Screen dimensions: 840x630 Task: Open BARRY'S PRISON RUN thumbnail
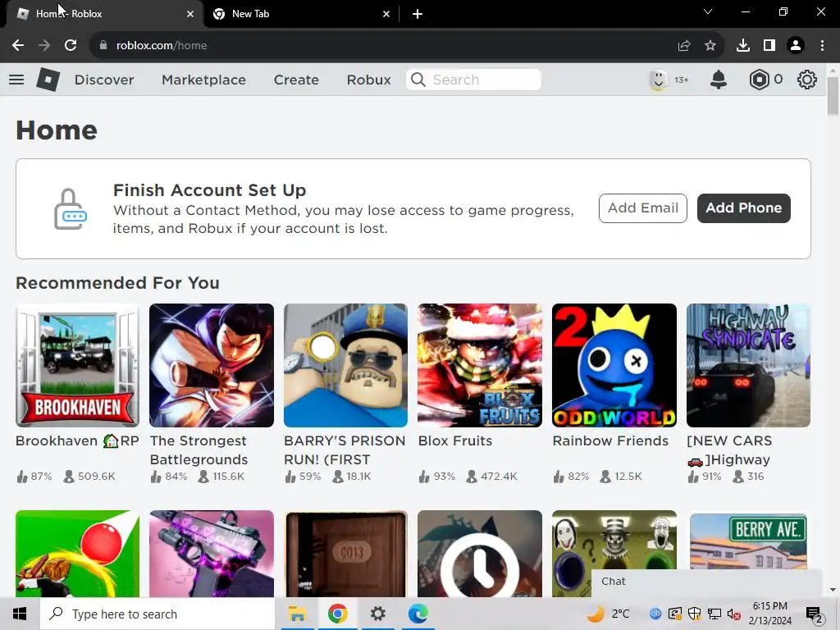345,365
